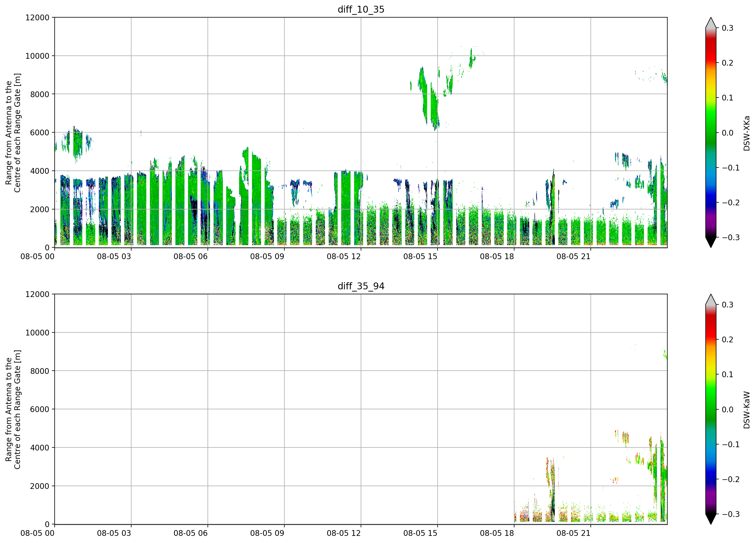Click the 0.3 tick on DSW-KaW colorbar

(x=728, y=305)
